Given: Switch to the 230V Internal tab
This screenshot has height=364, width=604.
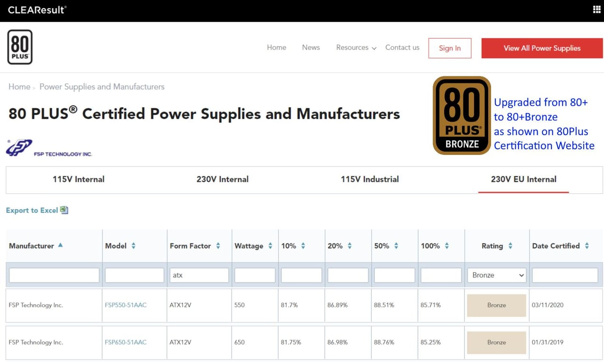Looking at the screenshot, I should pos(223,179).
